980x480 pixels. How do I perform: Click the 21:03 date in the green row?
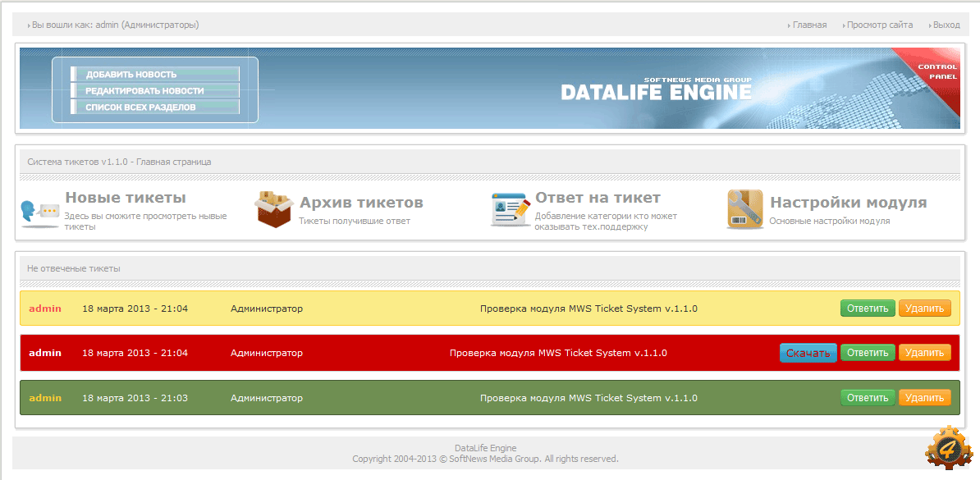135,398
